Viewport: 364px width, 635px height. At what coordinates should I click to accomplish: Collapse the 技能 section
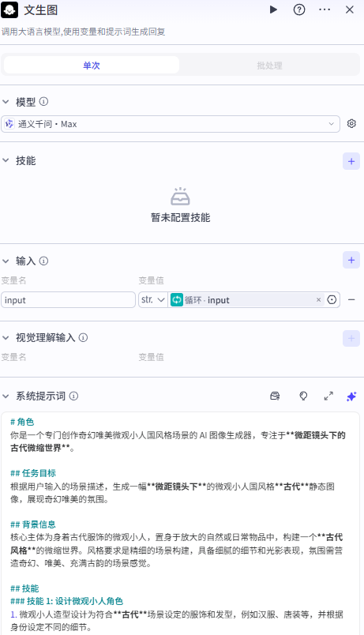pos(6,160)
